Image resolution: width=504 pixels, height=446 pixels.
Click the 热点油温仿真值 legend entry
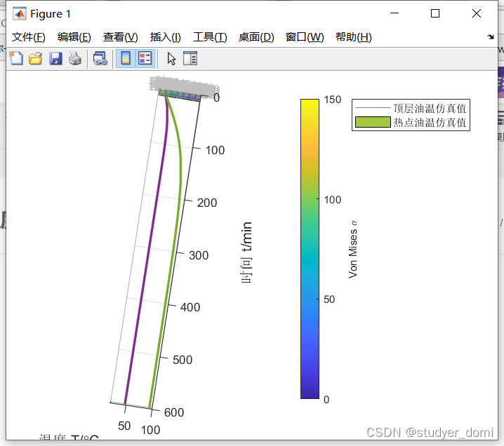[430, 123]
